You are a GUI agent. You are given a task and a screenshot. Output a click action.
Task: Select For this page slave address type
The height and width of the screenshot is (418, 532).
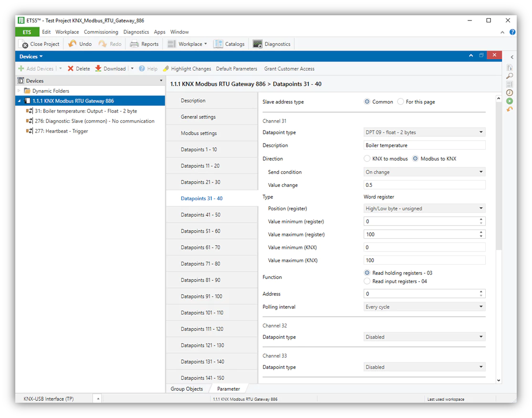(x=400, y=102)
